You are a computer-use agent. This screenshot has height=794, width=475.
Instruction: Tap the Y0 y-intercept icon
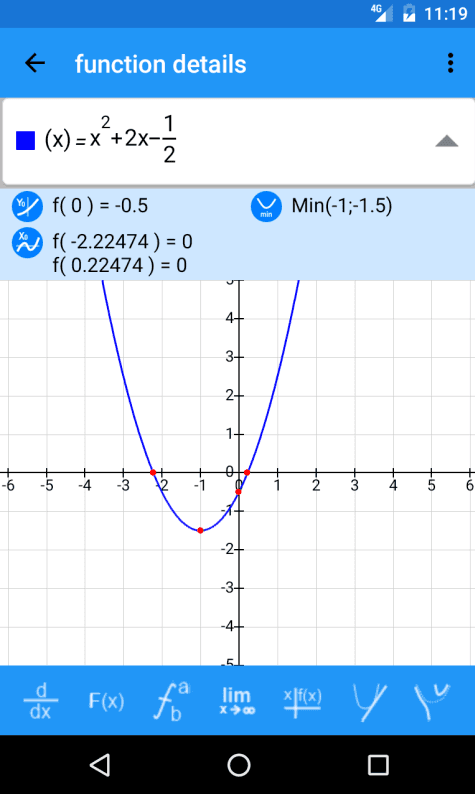point(27,207)
